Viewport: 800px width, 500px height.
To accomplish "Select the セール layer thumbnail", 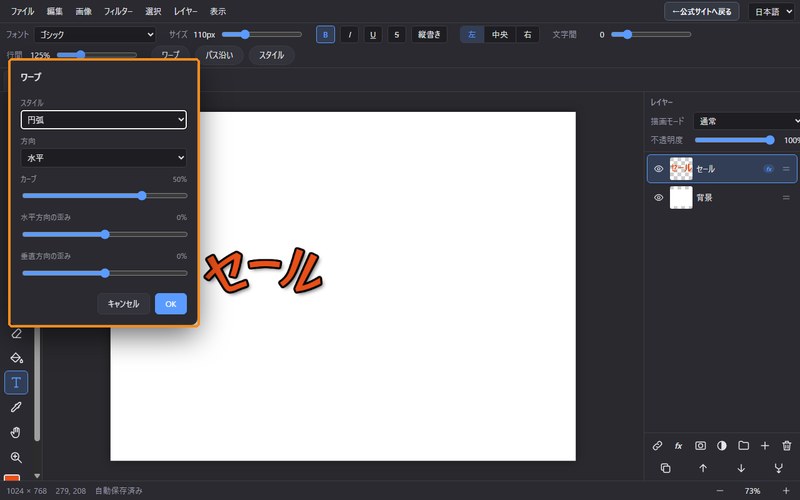I will (x=681, y=169).
